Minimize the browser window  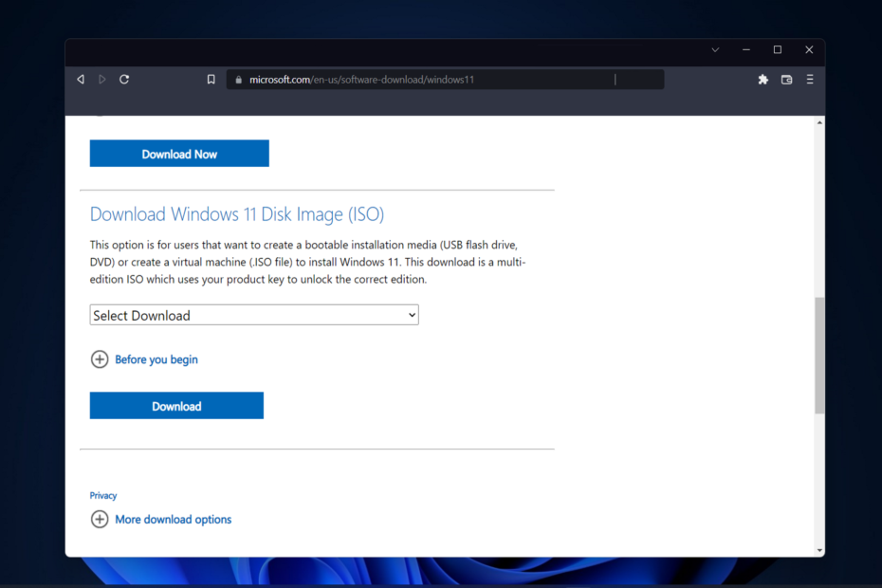click(x=745, y=49)
